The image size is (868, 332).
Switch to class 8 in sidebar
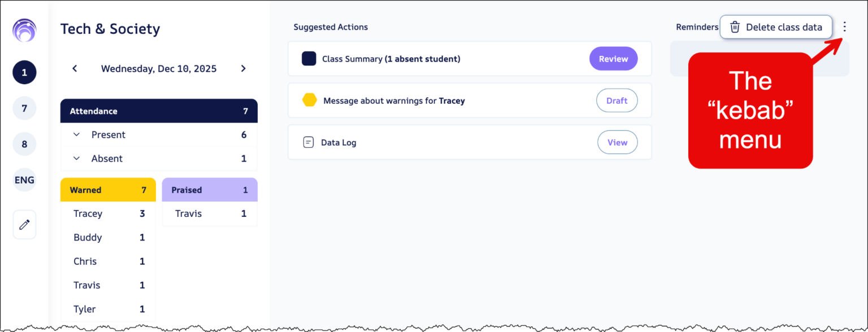[24, 144]
